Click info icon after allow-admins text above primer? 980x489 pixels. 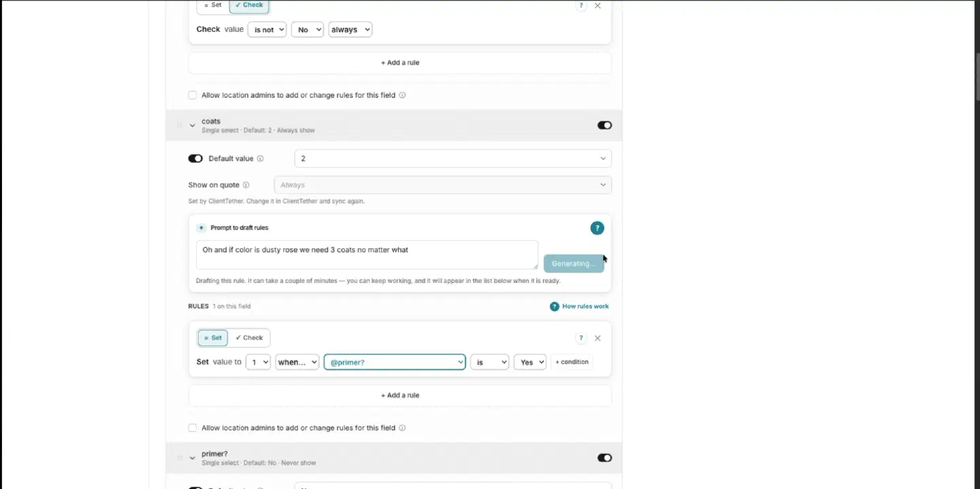coord(402,428)
